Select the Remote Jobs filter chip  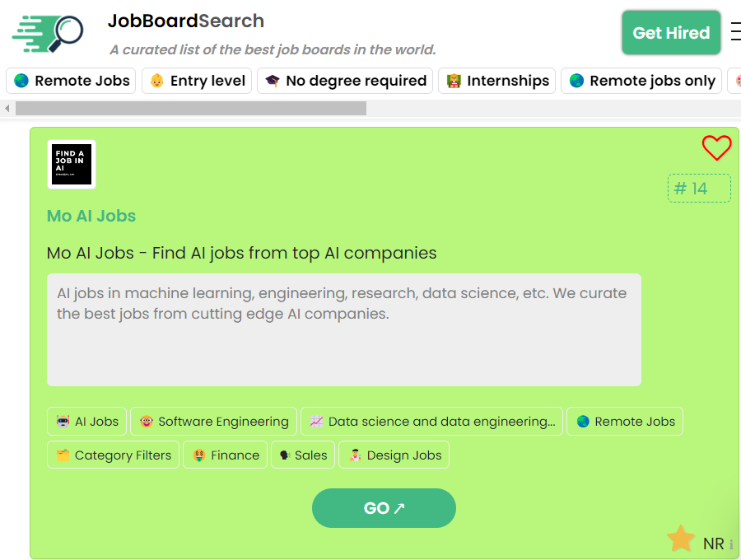pos(72,81)
